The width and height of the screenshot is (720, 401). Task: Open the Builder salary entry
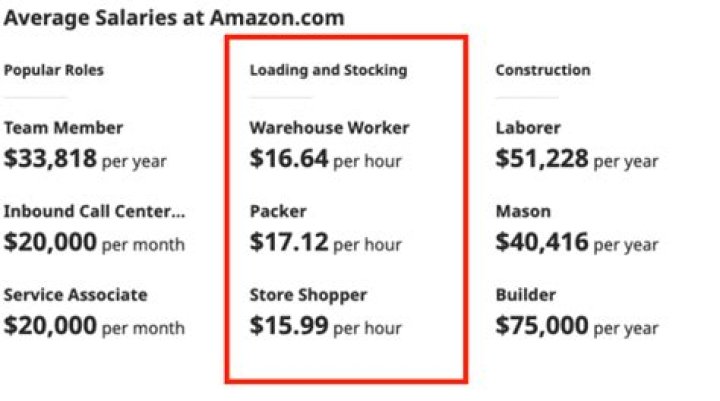526,295
